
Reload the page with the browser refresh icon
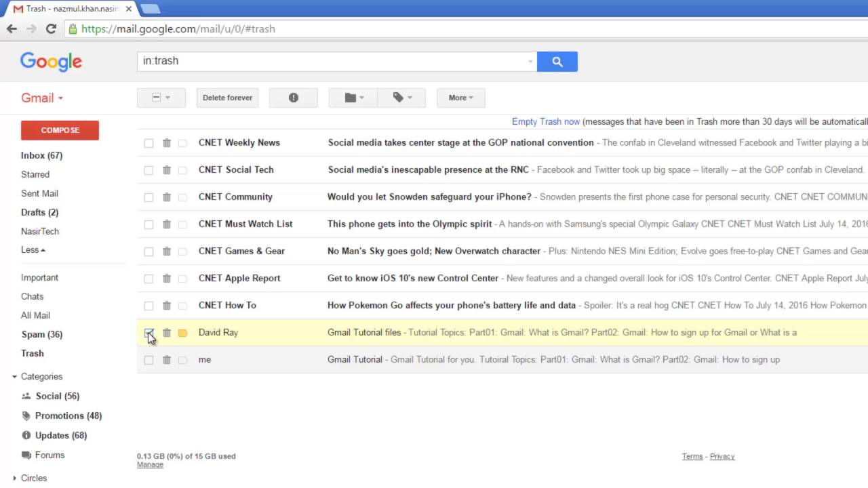[x=51, y=28]
